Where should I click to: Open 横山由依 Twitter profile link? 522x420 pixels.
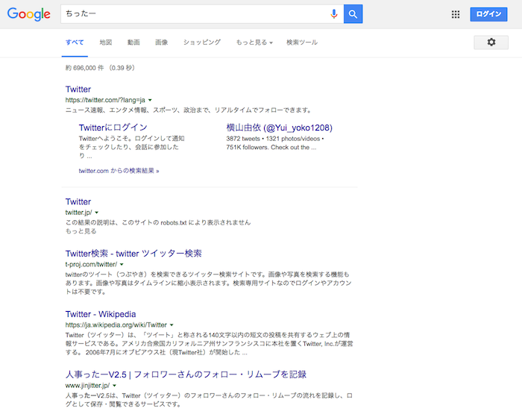279,128
